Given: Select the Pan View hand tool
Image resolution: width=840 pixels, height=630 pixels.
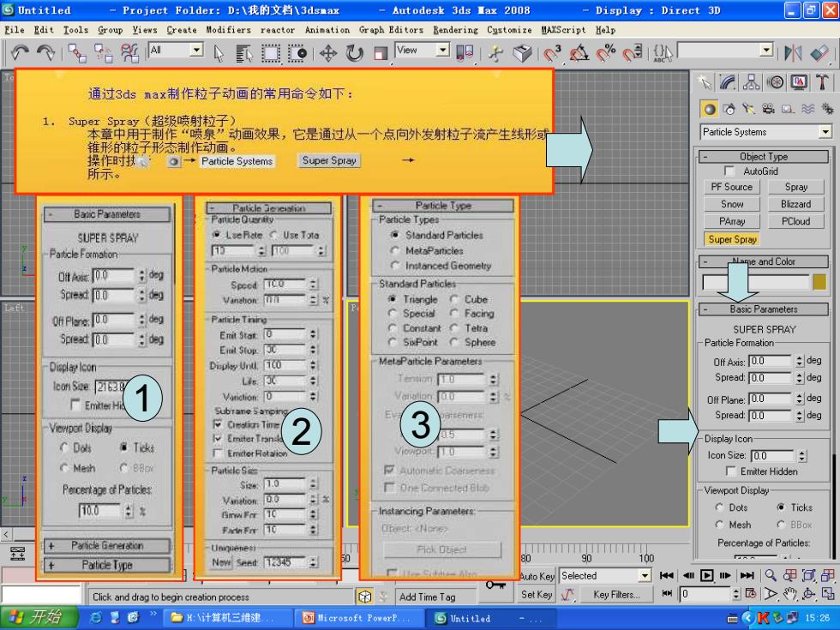Looking at the screenshot, I should [x=789, y=594].
